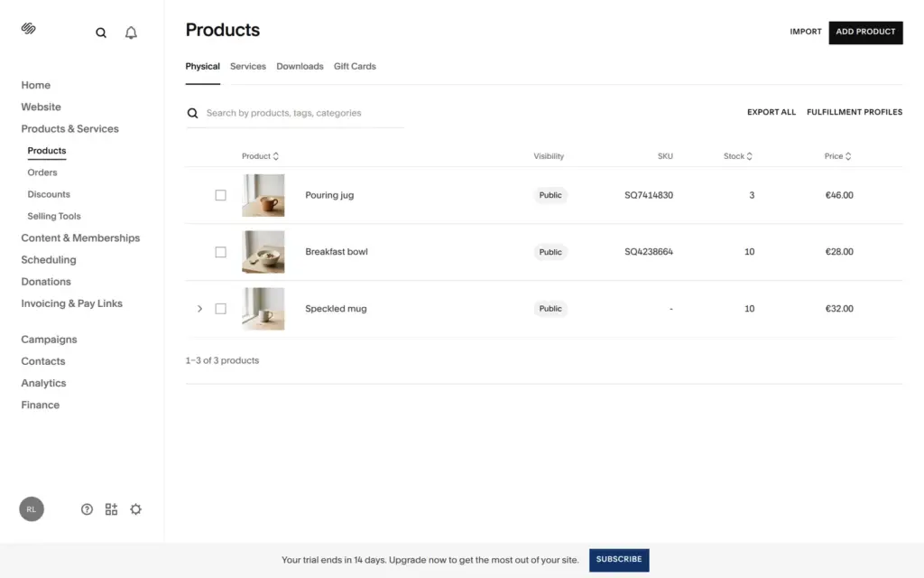
Task: Click the Breakfast bowl product name
Action: 337,252
